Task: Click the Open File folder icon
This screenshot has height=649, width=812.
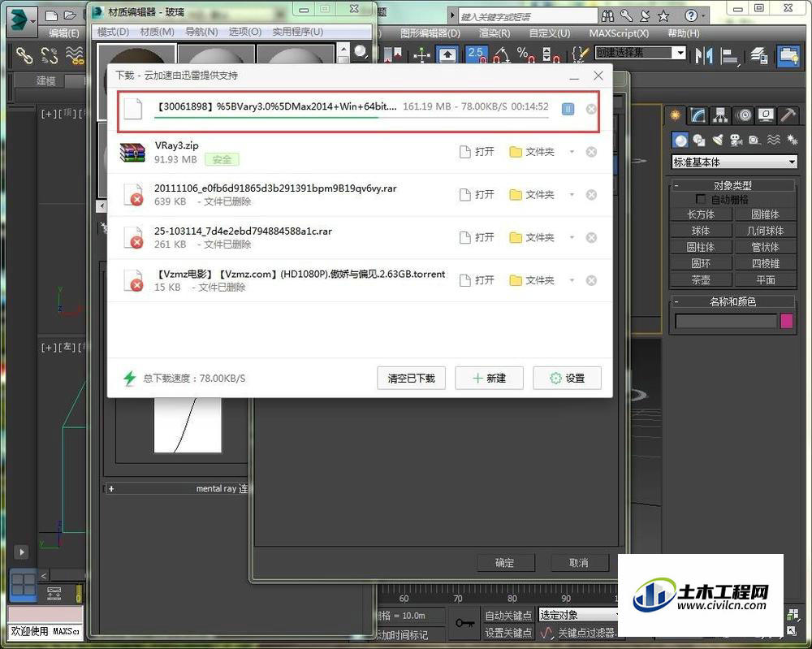Action: tap(71, 16)
